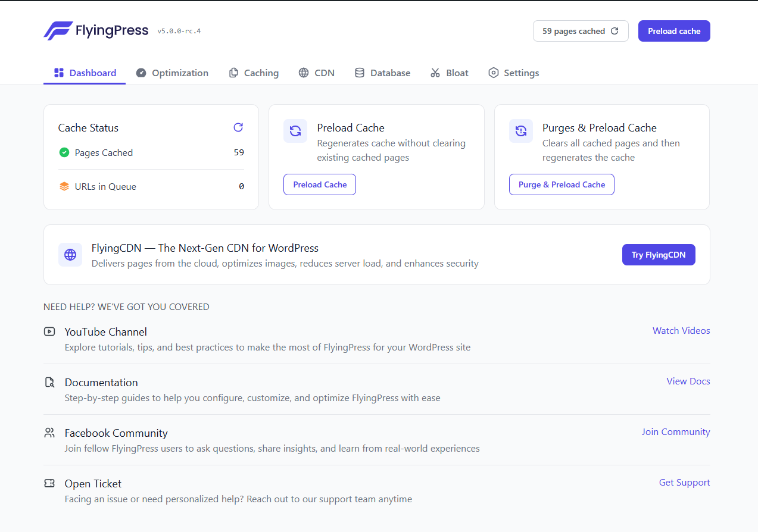Open the Optimization tab
Viewport: 758px width, 532px height.
172,73
